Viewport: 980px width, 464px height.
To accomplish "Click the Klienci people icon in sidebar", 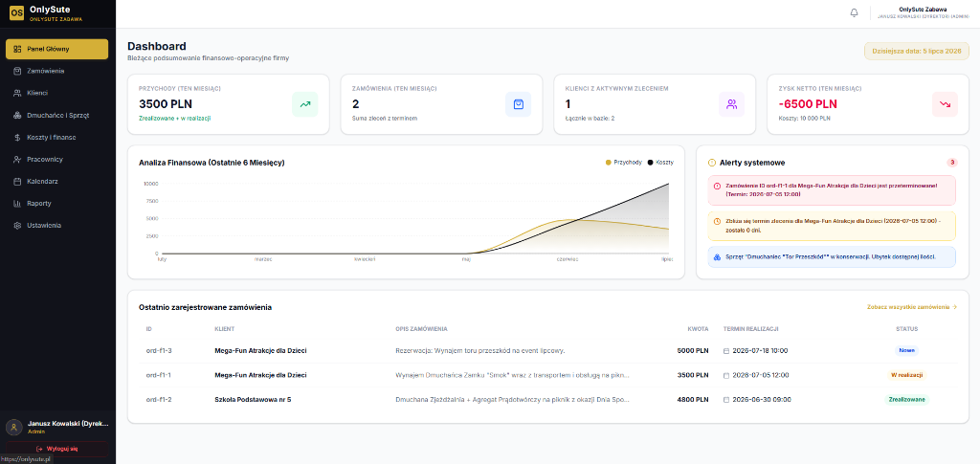I will (17, 93).
